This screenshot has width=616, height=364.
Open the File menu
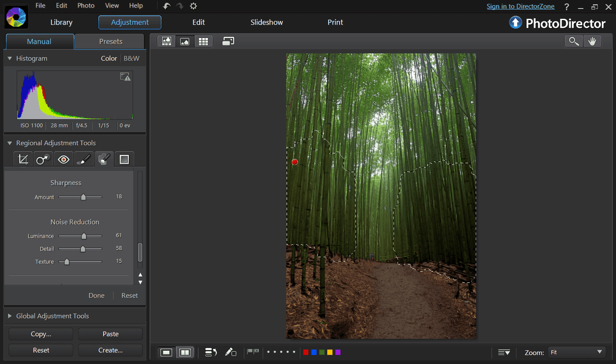coord(40,6)
